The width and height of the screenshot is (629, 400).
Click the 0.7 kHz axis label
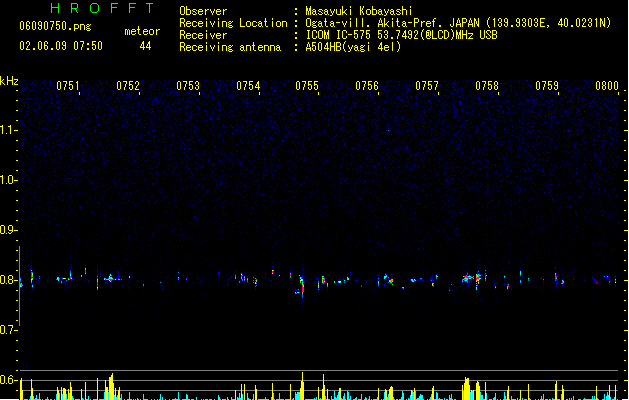coord(8,330)
